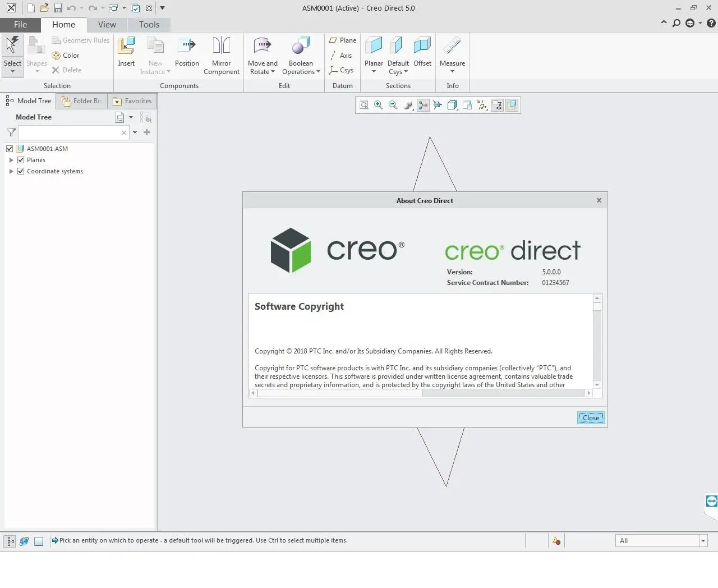This screenshot has width=718, height=588.
Task: Toggle the visibility eye icon in graphics toolbar
Action: pos(497,105)
